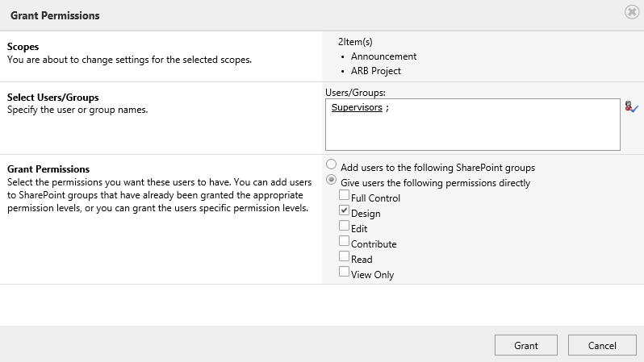644x362 pixels.
Task: Click the Scopes section heading
Action: click(x=23, y=47)
